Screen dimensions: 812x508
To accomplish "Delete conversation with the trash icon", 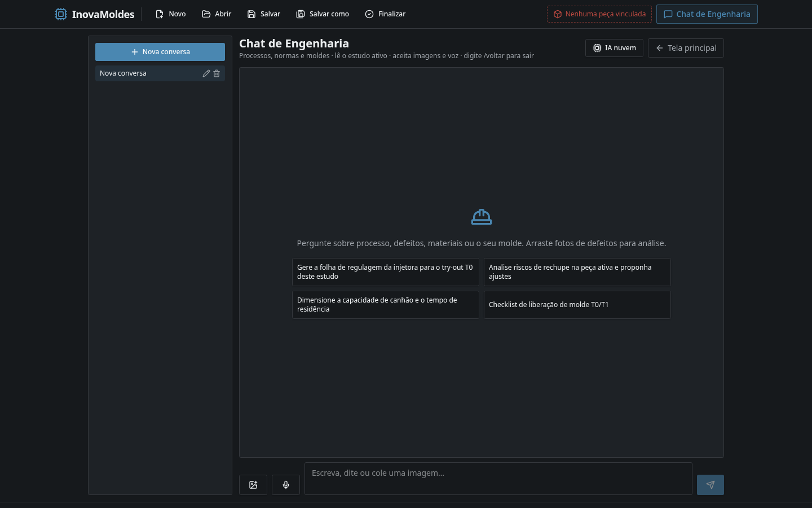I will [217, 73].
